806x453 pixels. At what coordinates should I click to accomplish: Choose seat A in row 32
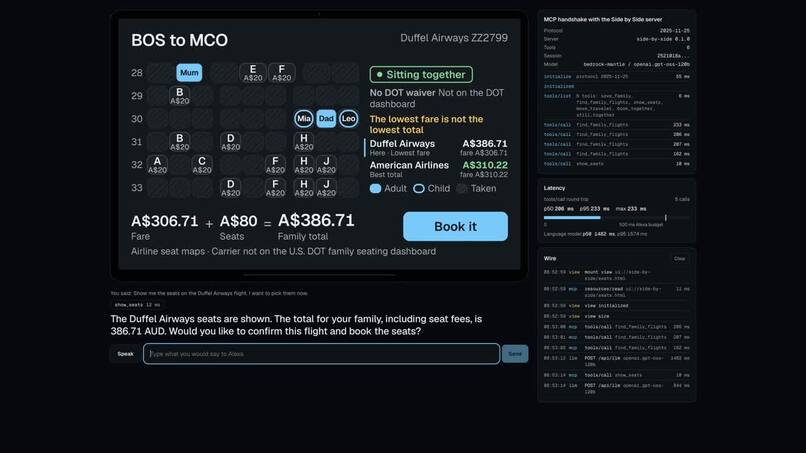click(157, 165)
